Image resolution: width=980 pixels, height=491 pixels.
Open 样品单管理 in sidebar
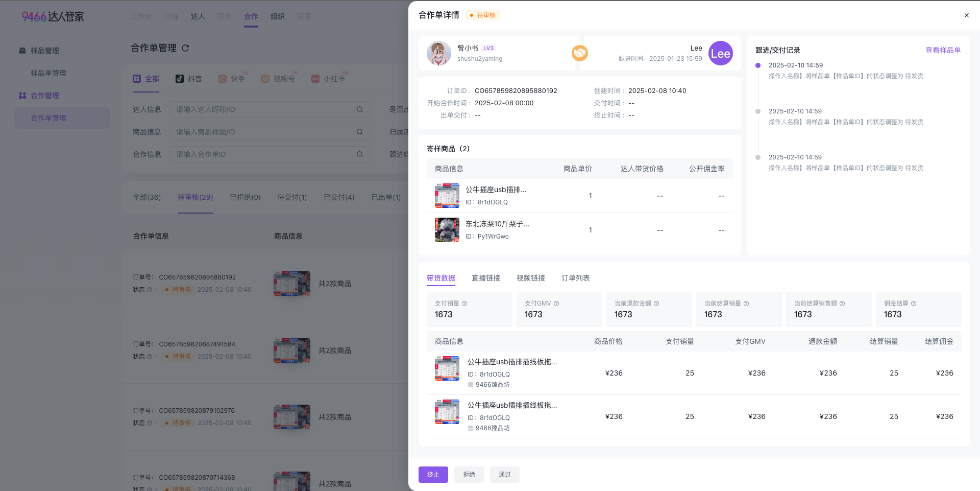click(x=48, y=73)
